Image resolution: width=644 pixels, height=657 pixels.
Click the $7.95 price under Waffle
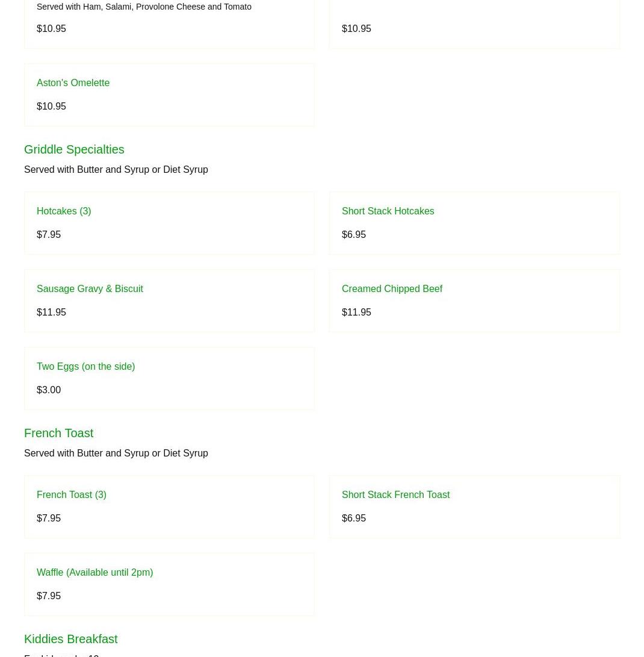click(49, 596)
